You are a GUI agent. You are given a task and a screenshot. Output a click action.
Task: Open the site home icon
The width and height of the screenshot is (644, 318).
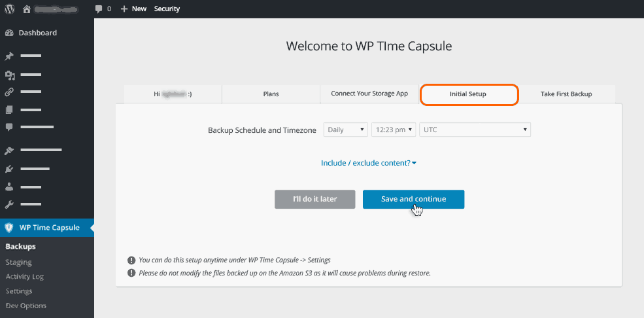tap(27, 9)
